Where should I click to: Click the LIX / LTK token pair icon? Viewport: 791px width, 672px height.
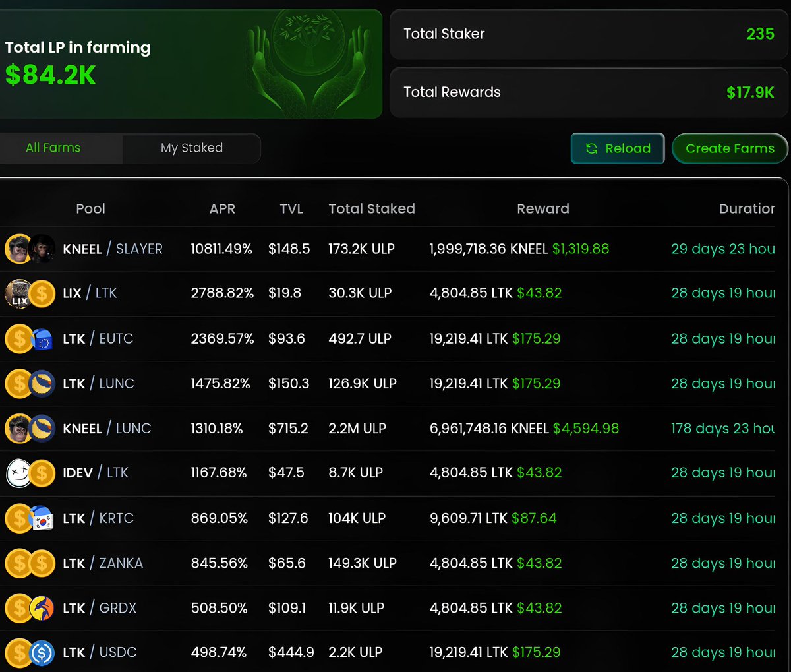point(30,293)
